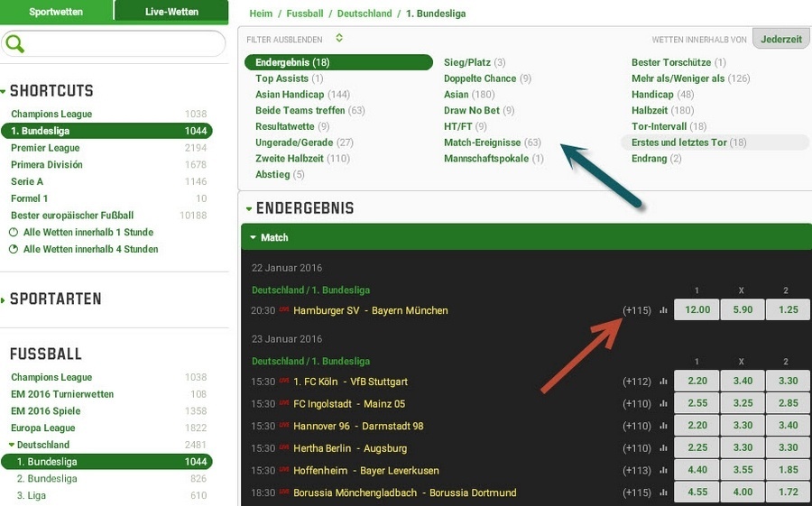
Task: Click live icon beside FC Ingolstadt
Action: (x=284, y=402)
